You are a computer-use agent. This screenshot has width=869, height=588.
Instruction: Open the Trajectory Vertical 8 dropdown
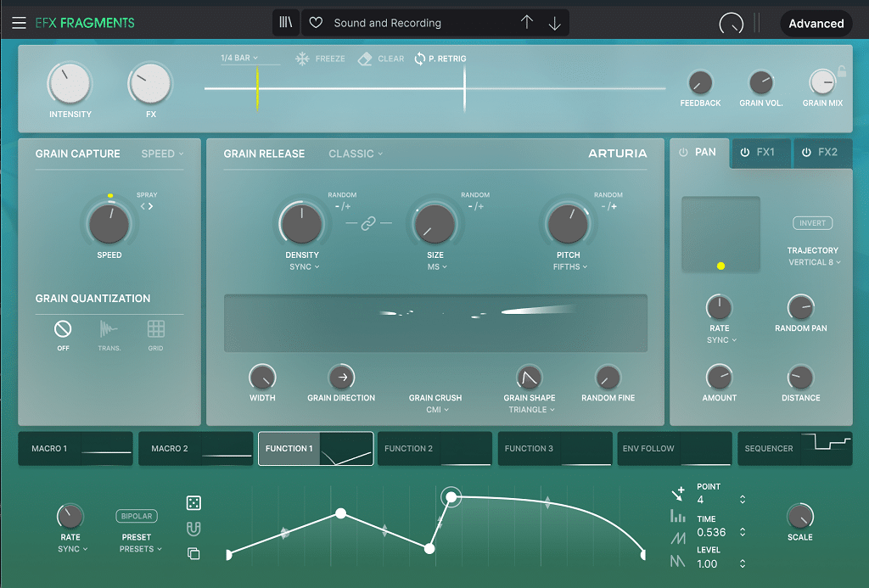pos(815,262)
